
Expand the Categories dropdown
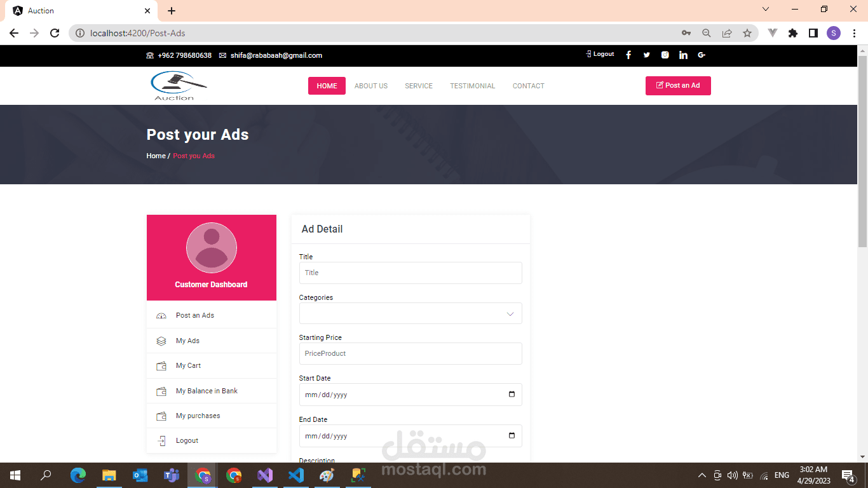click(410, 313)
